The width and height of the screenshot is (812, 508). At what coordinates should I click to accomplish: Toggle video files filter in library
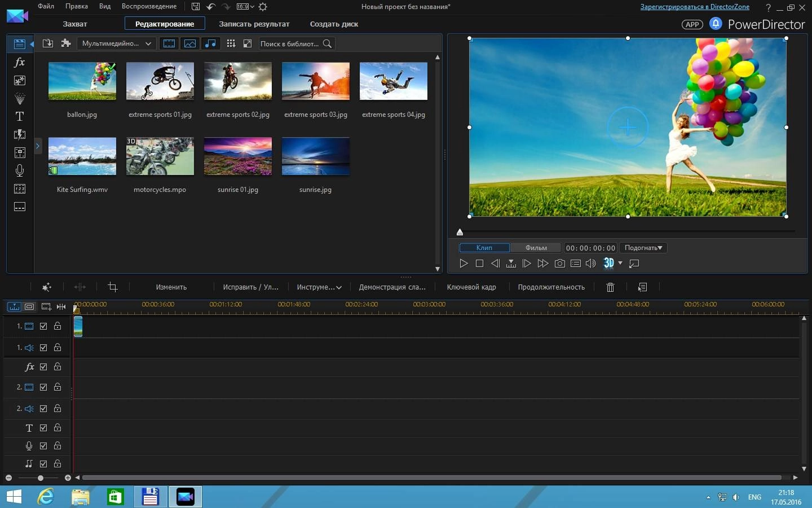pos(169,43)
